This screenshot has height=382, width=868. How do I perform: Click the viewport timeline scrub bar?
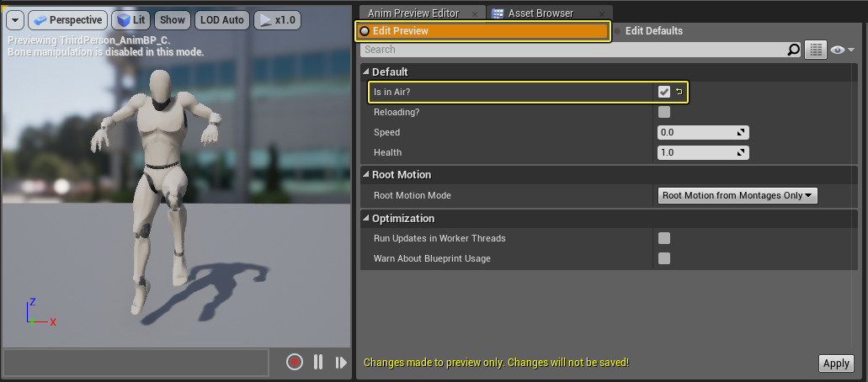[136, 363]
